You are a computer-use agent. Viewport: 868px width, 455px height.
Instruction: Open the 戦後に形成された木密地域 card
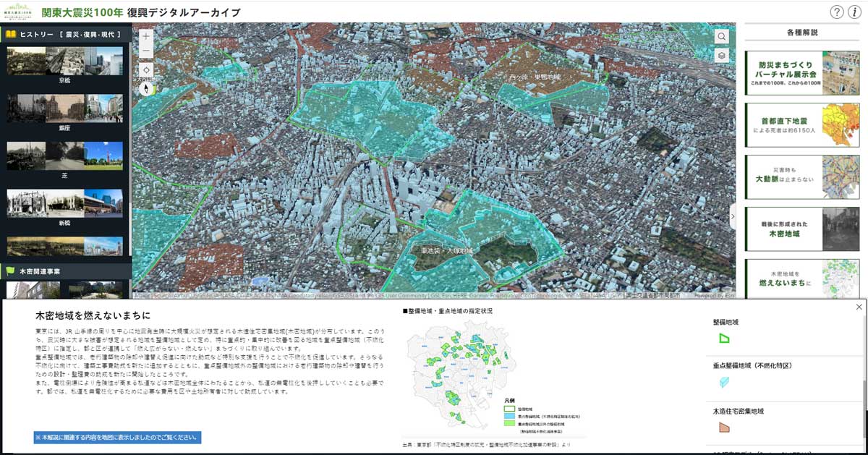[802, 229]
